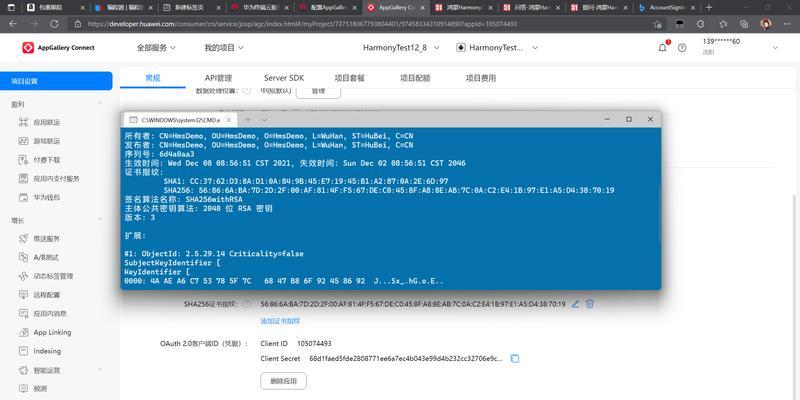Click the notification bell icon
The height and width of the screenshot is (400, 800).
[663, 47]
